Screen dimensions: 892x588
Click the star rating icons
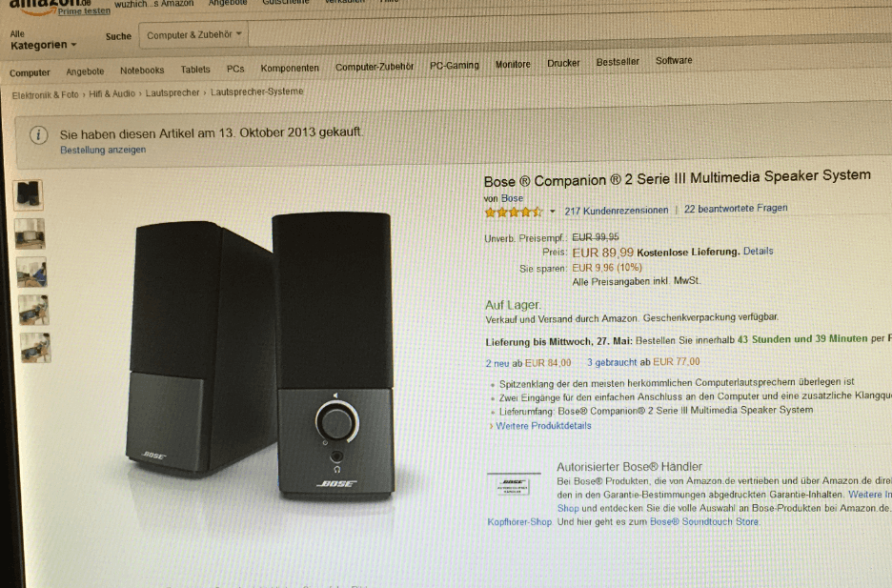coord(513,213)
